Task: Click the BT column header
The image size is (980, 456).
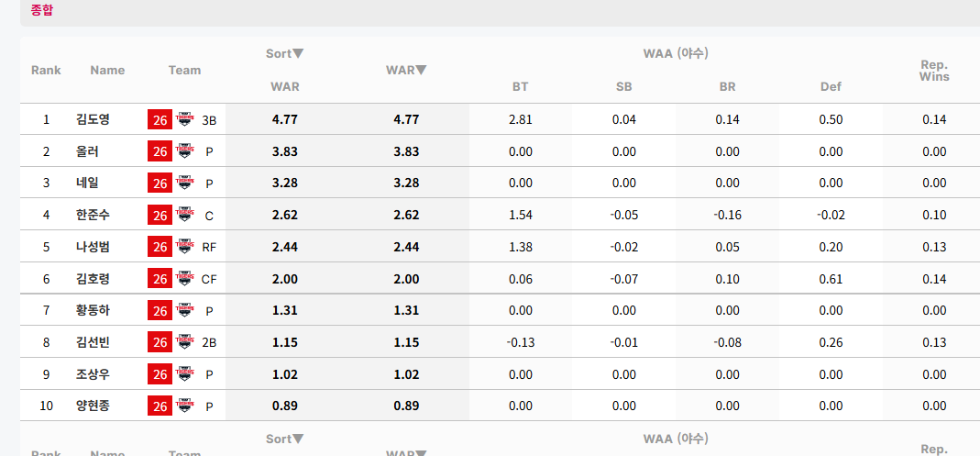Action: pos(520,87)
